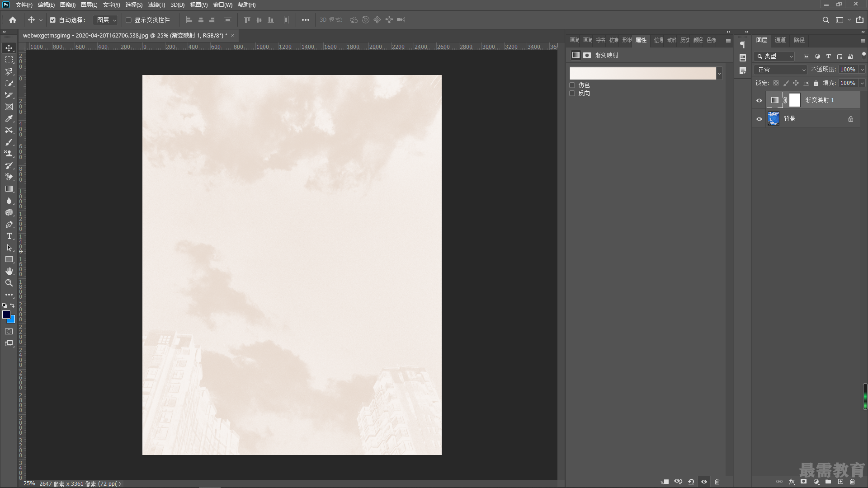Select the Quick Selection tool

point(9,83)
